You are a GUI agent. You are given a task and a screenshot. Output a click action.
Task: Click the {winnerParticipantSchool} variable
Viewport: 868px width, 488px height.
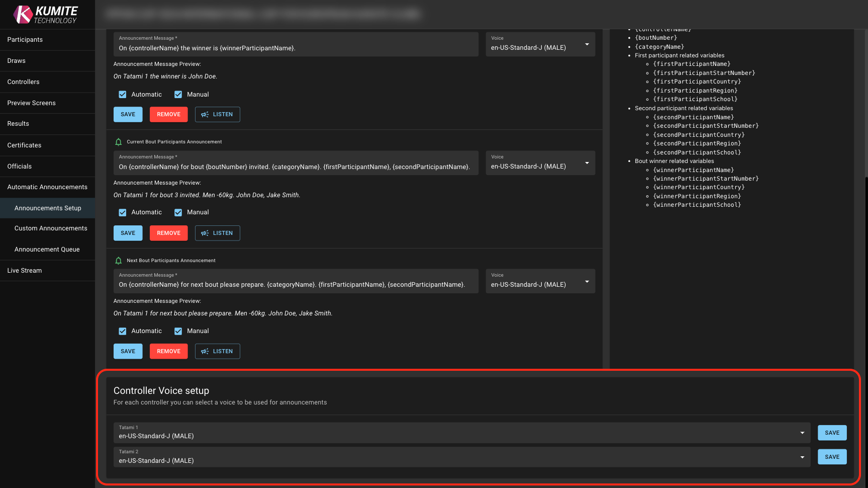coord(697,205)
